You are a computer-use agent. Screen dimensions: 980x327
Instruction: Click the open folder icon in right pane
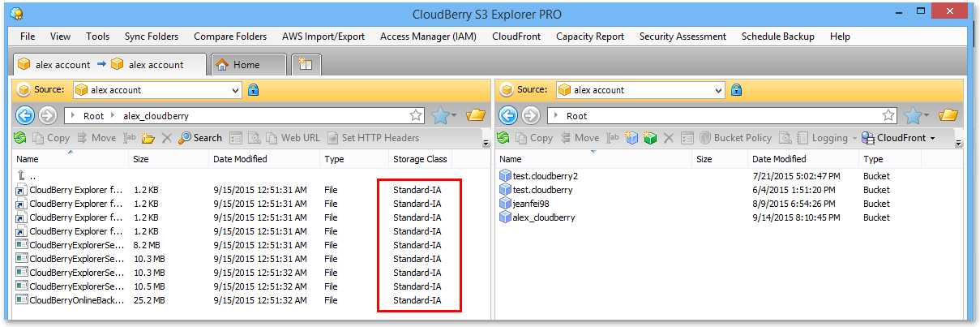[x=948, y=115]
